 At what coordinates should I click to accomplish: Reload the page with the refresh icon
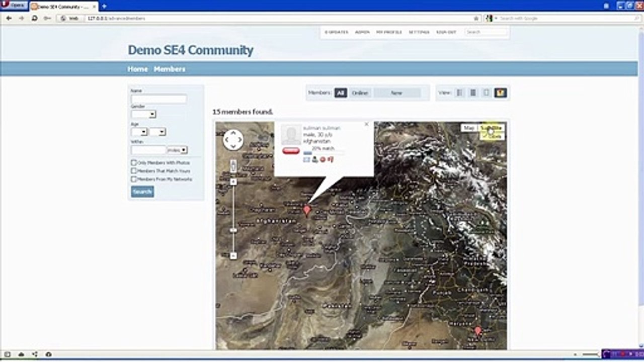[34, 18]
